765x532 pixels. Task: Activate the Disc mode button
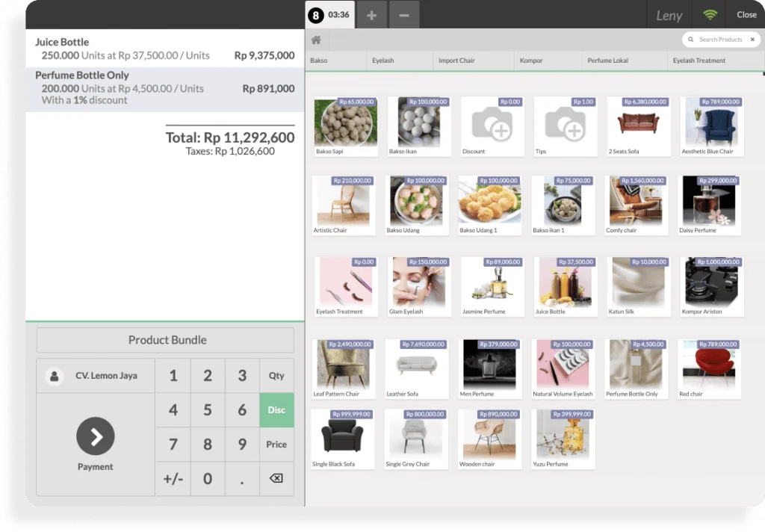tap(276, 409)
